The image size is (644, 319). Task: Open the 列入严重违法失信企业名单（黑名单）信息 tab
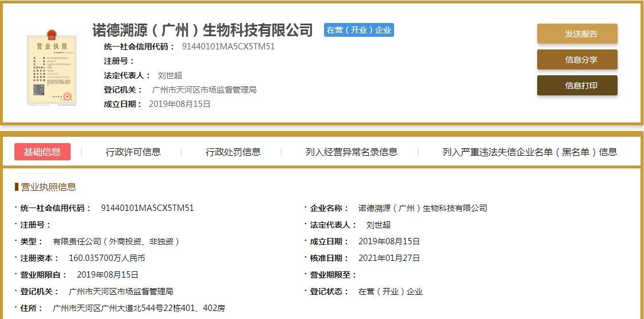(x=530, y=152)
